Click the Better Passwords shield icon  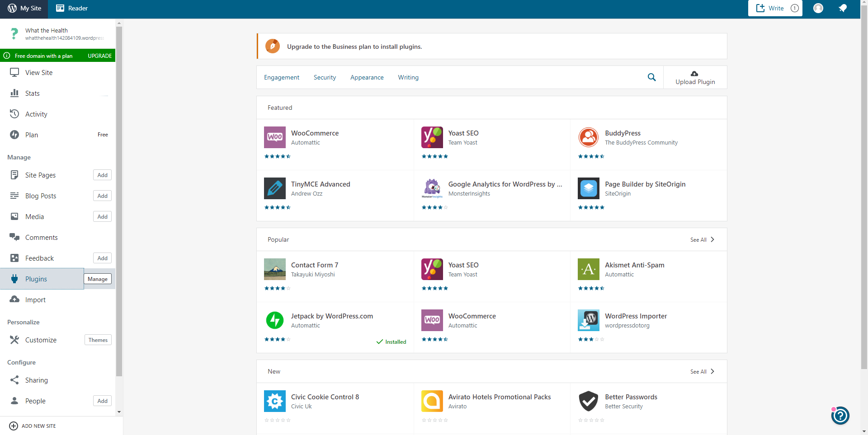click(x=589, y=401)
